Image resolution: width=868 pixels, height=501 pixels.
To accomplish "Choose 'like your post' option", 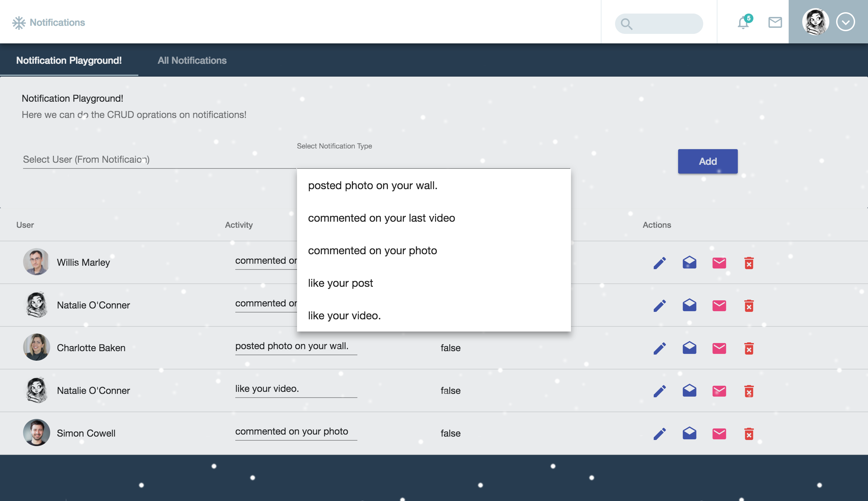I will tap(340, 283).
